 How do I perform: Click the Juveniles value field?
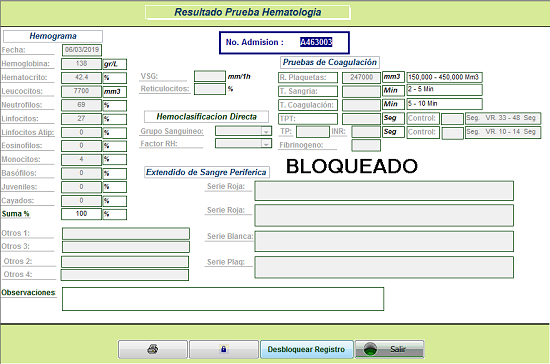[x=81, y=187]
